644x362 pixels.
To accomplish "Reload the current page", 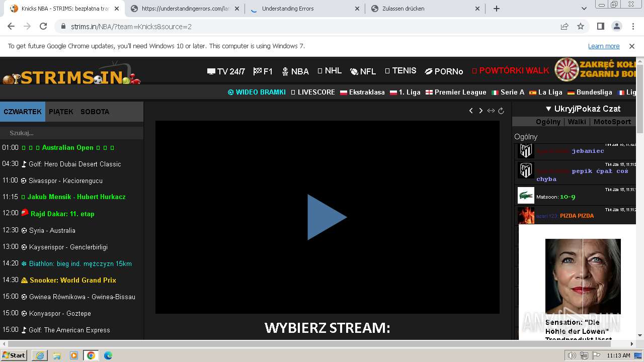I will point(43,27).
